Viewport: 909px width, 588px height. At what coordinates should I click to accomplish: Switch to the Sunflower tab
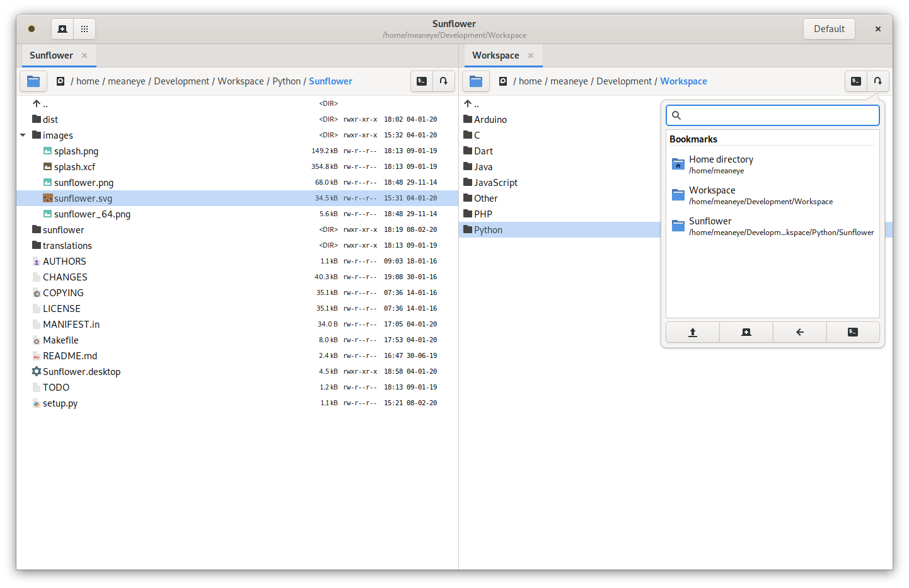(x=51, y=55)
